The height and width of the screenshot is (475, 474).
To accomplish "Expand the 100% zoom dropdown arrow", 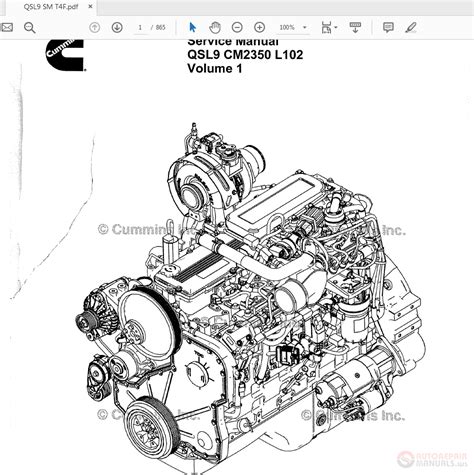I will 304,27.
